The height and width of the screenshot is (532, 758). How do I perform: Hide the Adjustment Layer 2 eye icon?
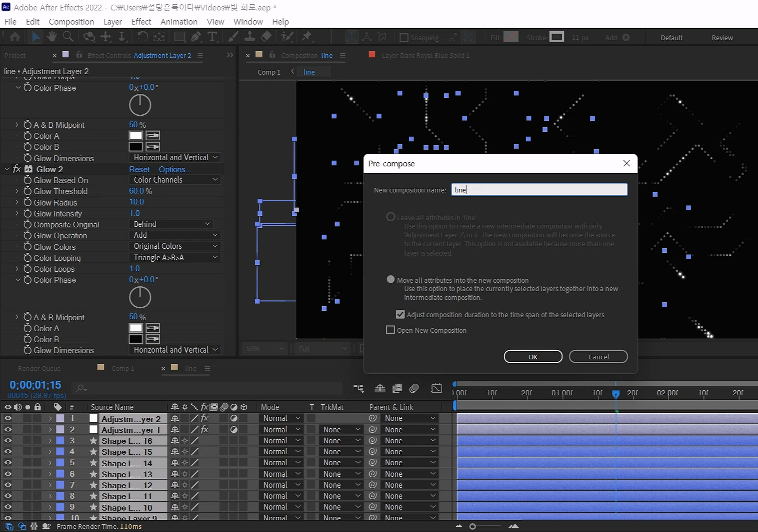tap(8, 418)
